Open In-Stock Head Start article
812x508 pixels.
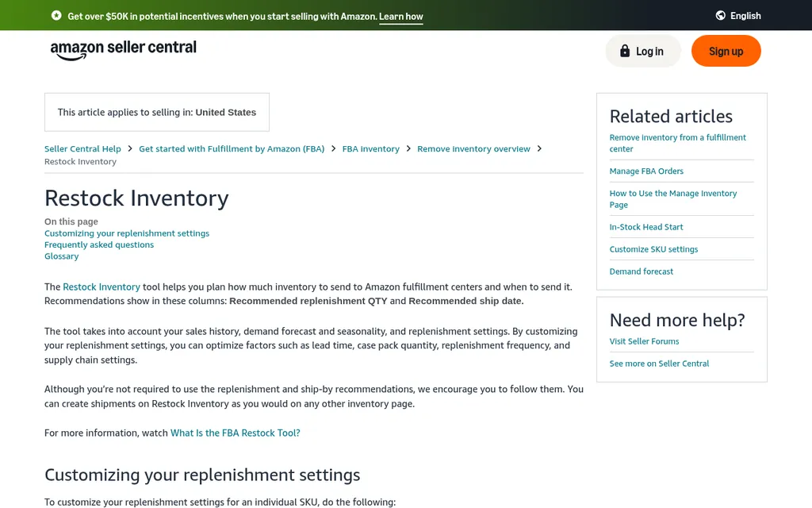[x=645, y=227]
